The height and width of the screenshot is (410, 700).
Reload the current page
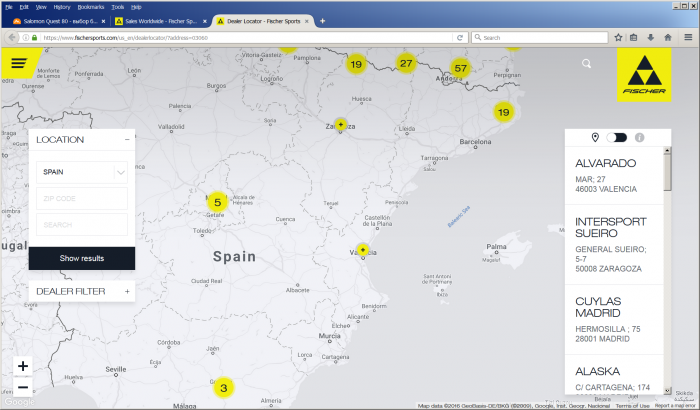tap(460, 38)
